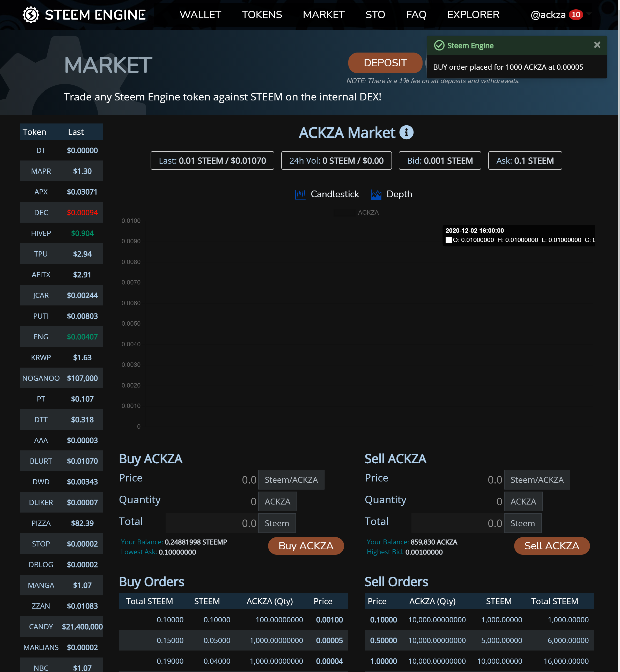Screen dimensions: 620x672
Task: Select DLIKER token row
Action: click(x=61, y=502)
